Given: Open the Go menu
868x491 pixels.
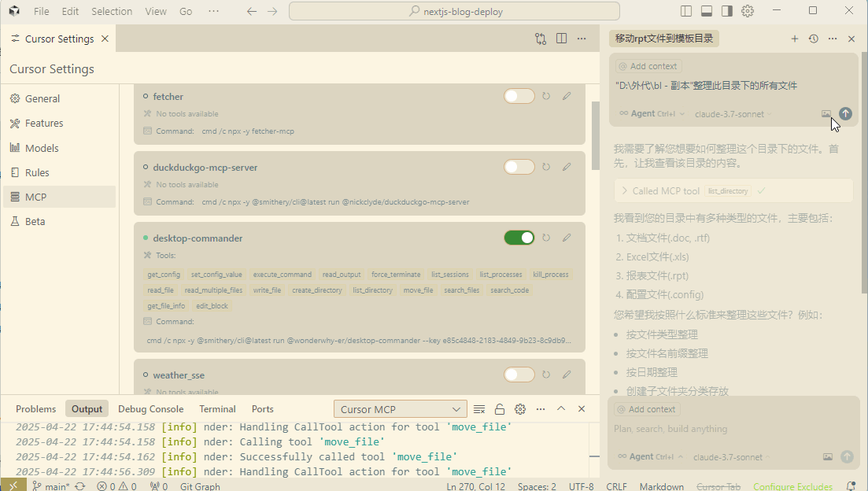Looking at the screenshot, I should (x=186, y=11).
